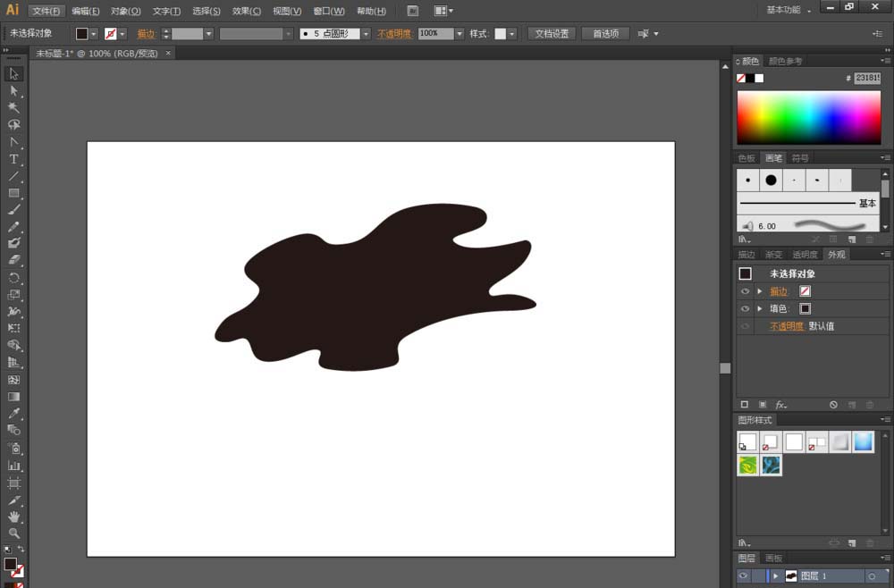Viewport: 894px width, 588px height.
Task: Select the Hand tool
Action: pos(13,517)
